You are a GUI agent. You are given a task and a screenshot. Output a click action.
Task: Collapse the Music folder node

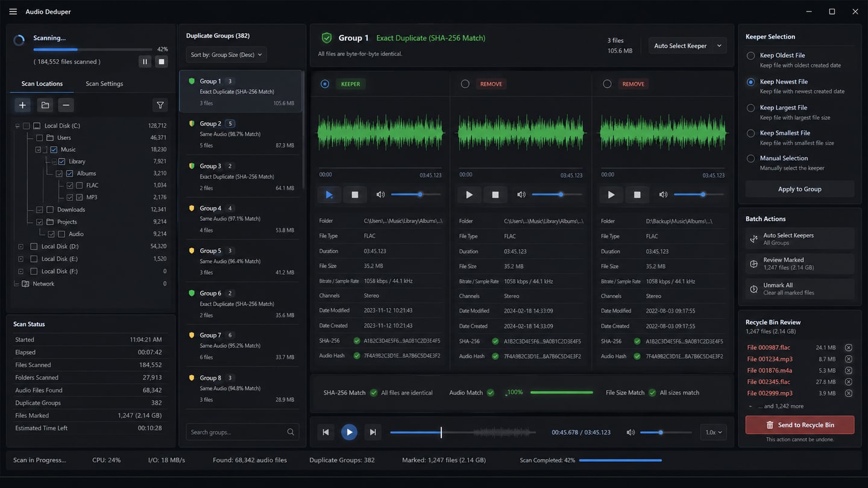tap(38, 149)
